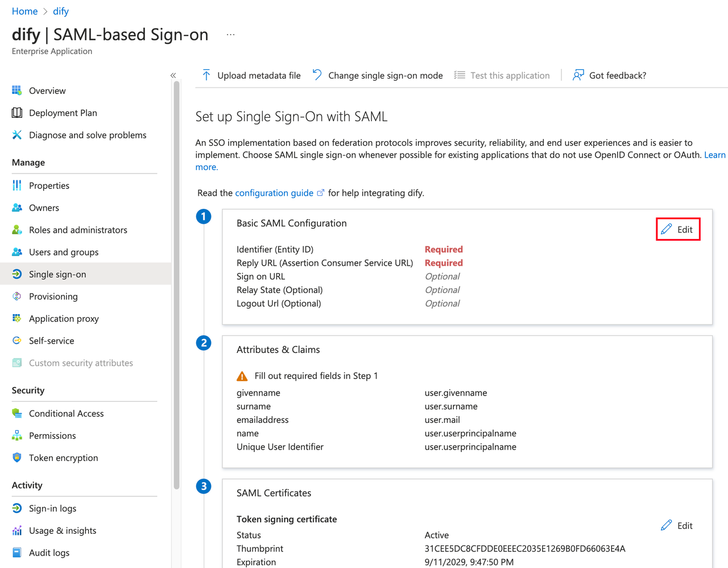The image size is (728, 568).
Task: Click Got feedback?
Action: click(x=610, y=75)
